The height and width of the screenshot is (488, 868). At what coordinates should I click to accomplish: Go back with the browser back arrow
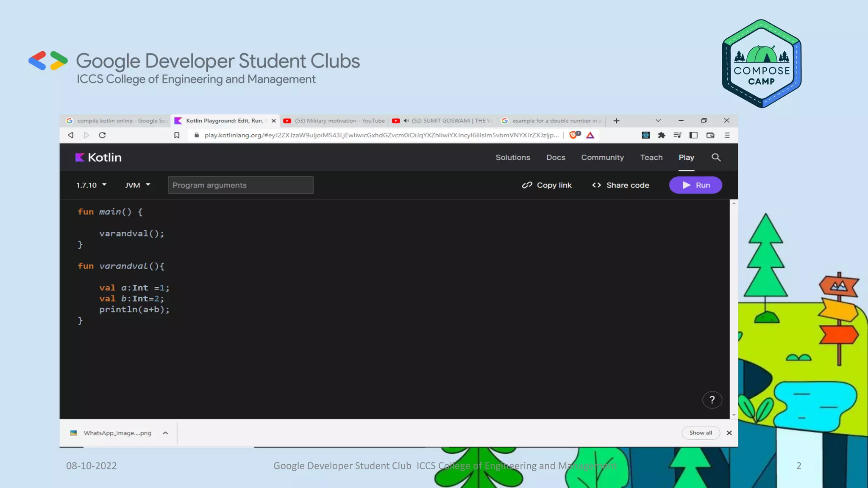(x=71, y=135)
